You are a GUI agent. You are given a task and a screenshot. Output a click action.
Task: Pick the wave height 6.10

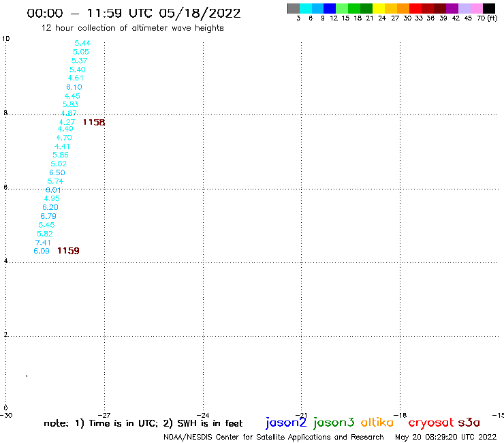tap(74, 87)
